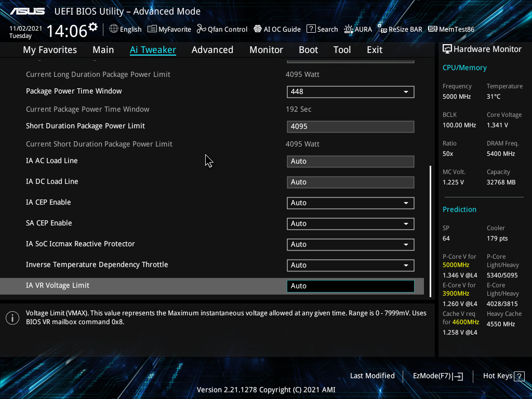Expand Package Power Time Window dropdown
The width and height of the screenshot is (532, 399).
[351, 91]
